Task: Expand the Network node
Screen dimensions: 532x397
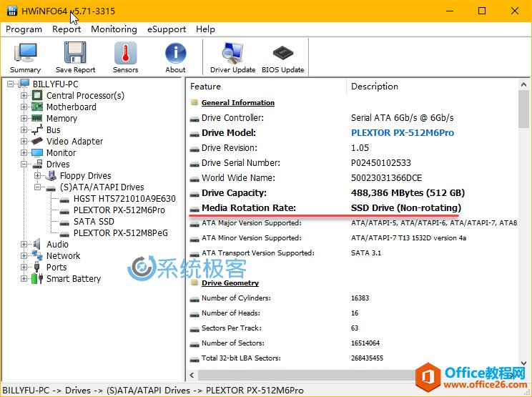Action: click(24, 255)
